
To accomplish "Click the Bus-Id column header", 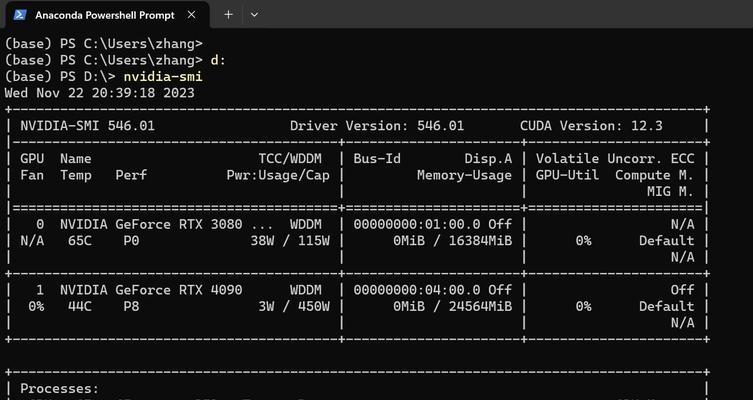I will click(377, 158).
